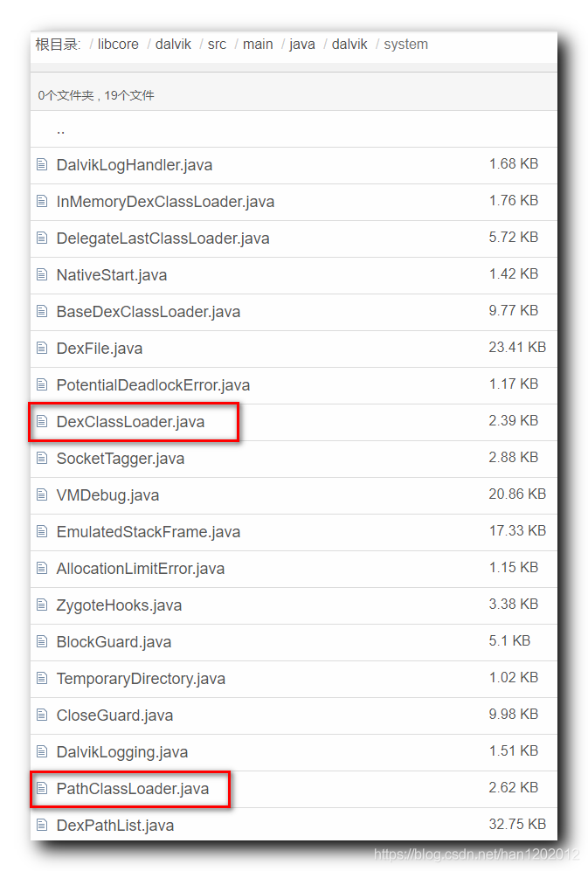This screenshot has height=871, width=588.
Task: Click file icon beside AllocationLimitError.java
Action: tap(42, 568)
